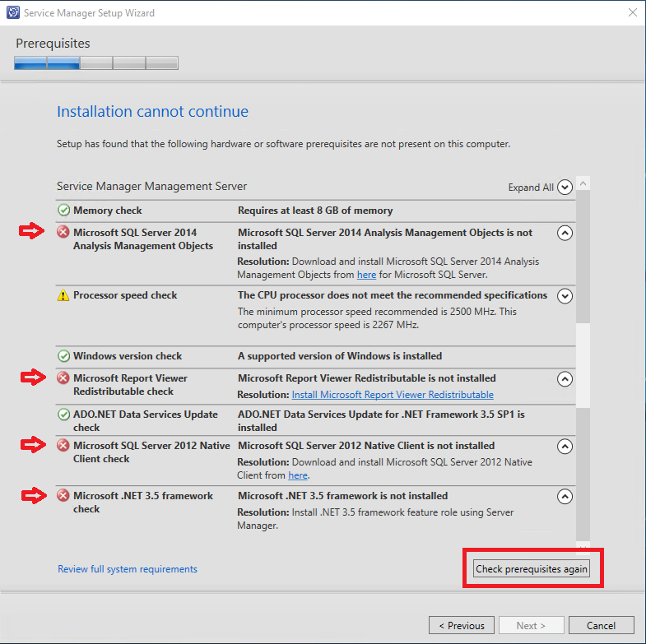Select 'ADO.NET Data Services Update check' label
Image resolution: width=646 pixels, height=644 pixels.
[x=146, y=421]
